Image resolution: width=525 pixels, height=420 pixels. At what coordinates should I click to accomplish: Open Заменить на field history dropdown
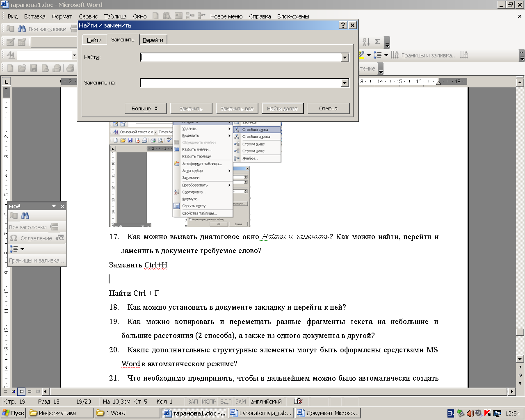[x=345, y=83]
